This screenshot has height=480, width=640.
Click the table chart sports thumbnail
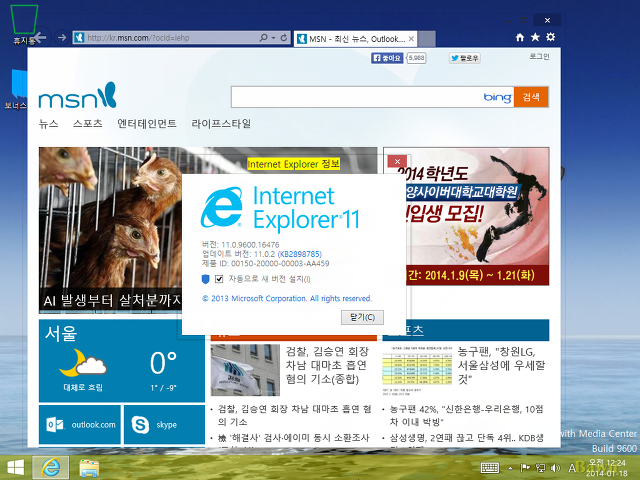click(x=417, y=370)
